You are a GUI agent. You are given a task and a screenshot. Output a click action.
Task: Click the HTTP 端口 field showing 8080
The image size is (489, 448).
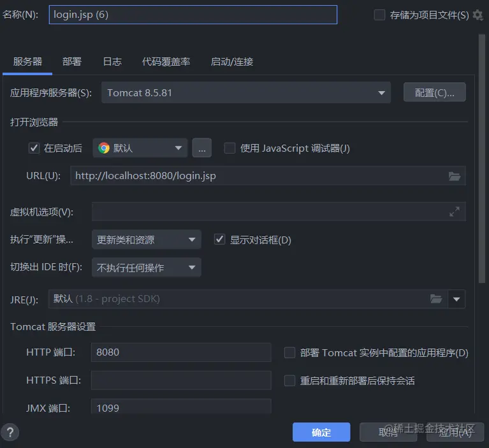tap(181, 352)
